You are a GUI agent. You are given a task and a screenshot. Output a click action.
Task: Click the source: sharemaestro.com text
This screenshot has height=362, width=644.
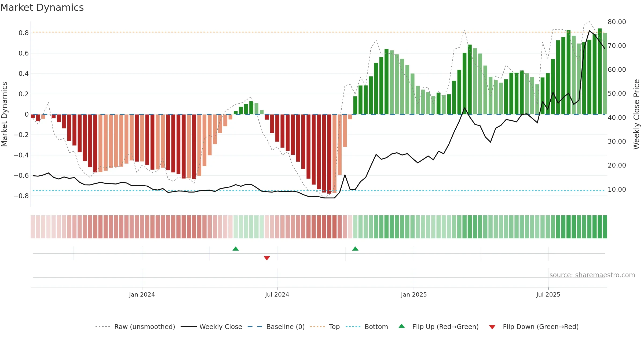coord(592,275)
